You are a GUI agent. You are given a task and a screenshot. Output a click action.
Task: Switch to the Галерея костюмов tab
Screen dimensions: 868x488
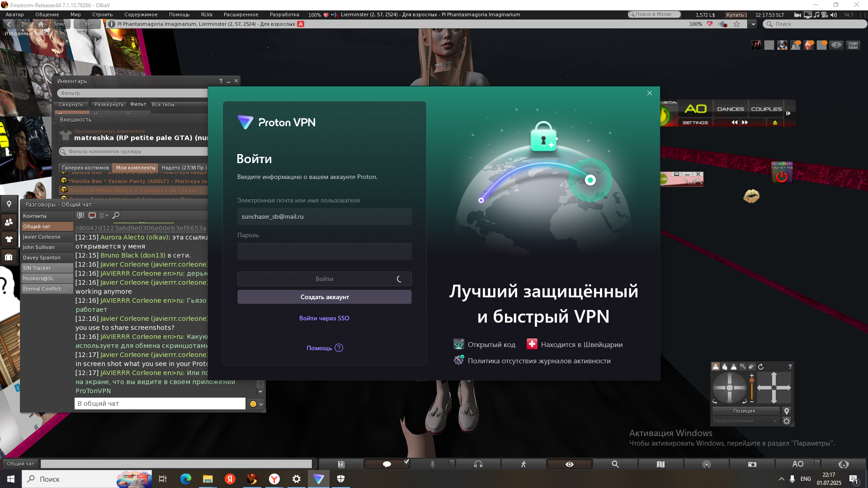[85, 168]
